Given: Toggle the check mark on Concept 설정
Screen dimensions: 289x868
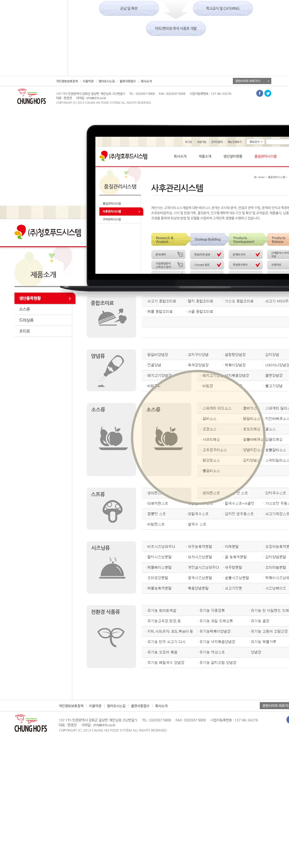Looking at the screenshot, I should pyautogui.click(x=219, y=265).
